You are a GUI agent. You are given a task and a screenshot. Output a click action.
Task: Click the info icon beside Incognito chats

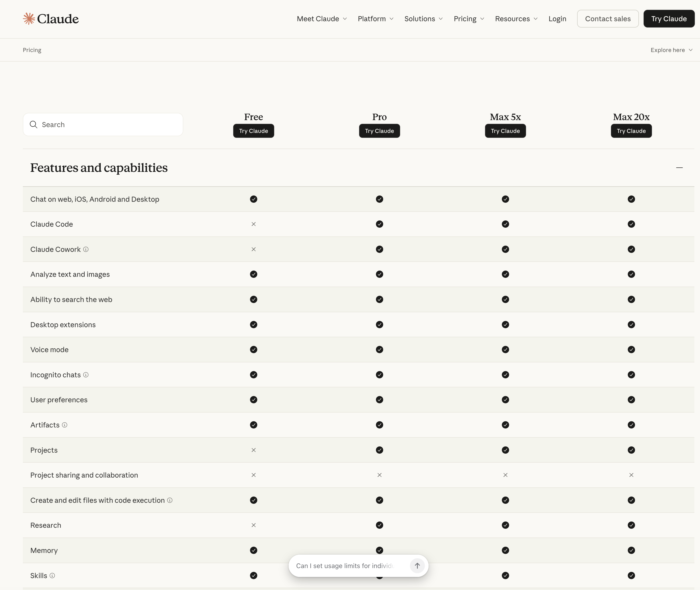pyautogui.click(x=86, y=375)
